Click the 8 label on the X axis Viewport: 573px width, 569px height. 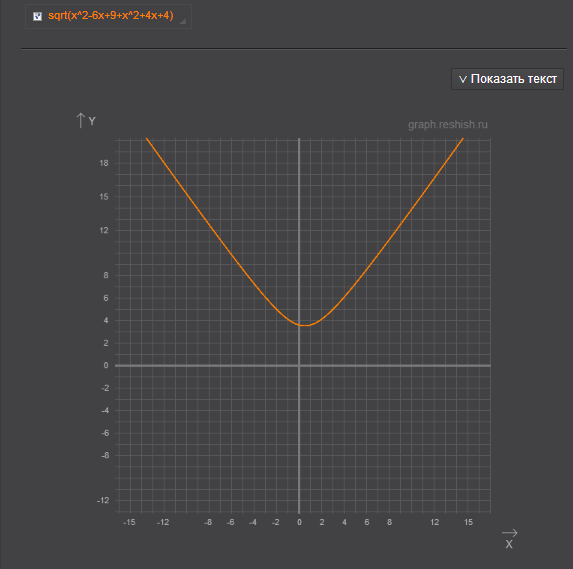click(x=390, y=522)
